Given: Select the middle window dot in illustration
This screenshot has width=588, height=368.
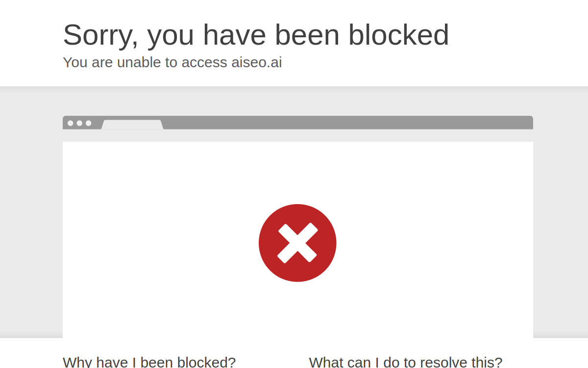Looking at the screenshot, I should tap(79, 123).
